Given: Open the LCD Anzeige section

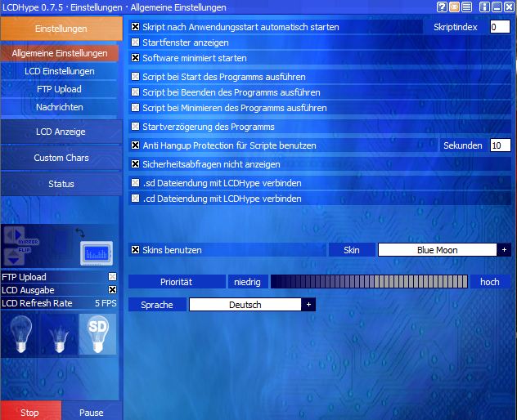Looking at the screenshot, I should [x=61, y=132].
